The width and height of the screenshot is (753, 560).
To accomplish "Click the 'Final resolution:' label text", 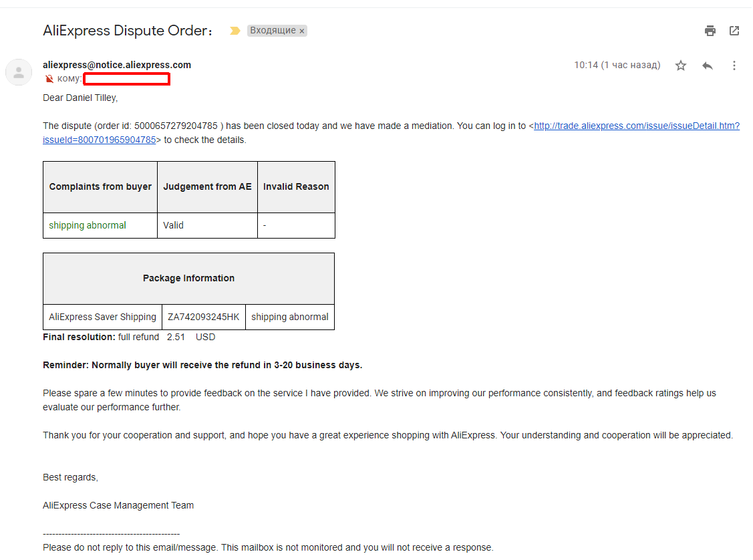I will pyautogui.click(x=79, y=337).
